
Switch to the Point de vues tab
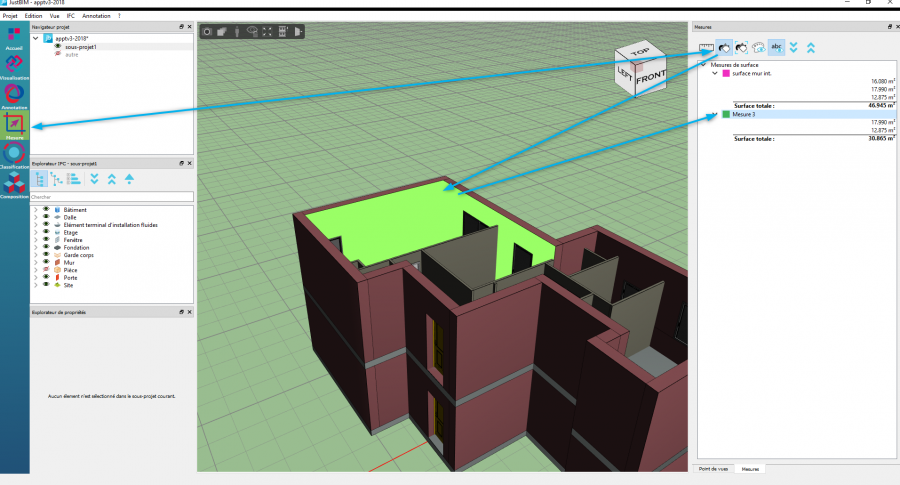pyautogui.click(x=713, y=469)
